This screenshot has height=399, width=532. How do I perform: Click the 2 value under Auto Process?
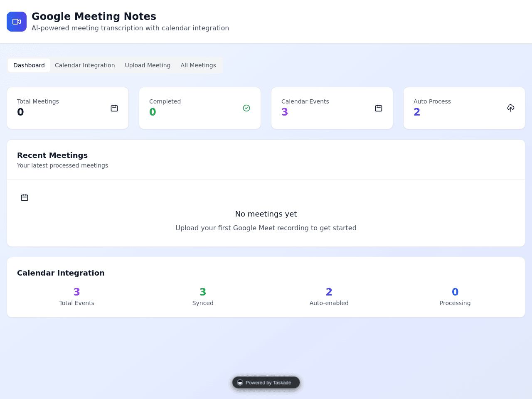click(417, 112)
